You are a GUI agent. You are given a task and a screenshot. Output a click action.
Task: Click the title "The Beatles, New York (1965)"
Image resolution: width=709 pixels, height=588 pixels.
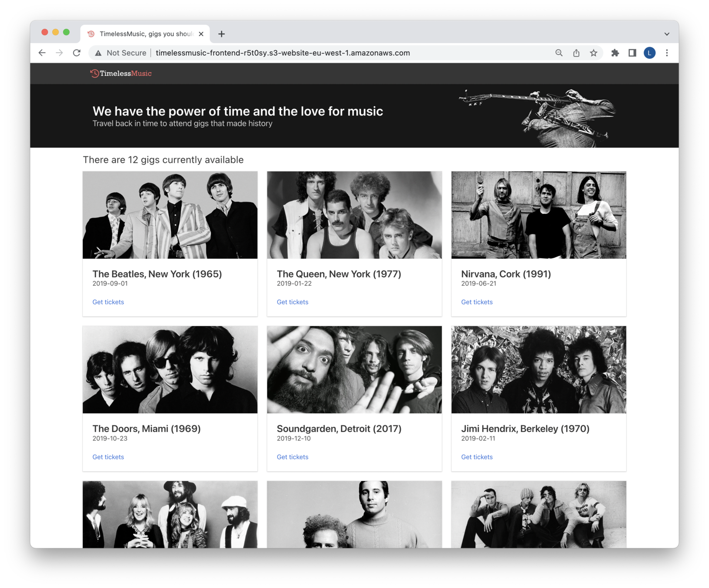157,274
